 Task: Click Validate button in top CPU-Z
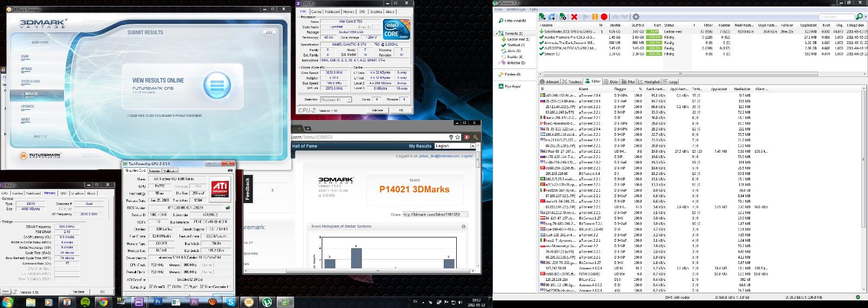coord(378,110)
